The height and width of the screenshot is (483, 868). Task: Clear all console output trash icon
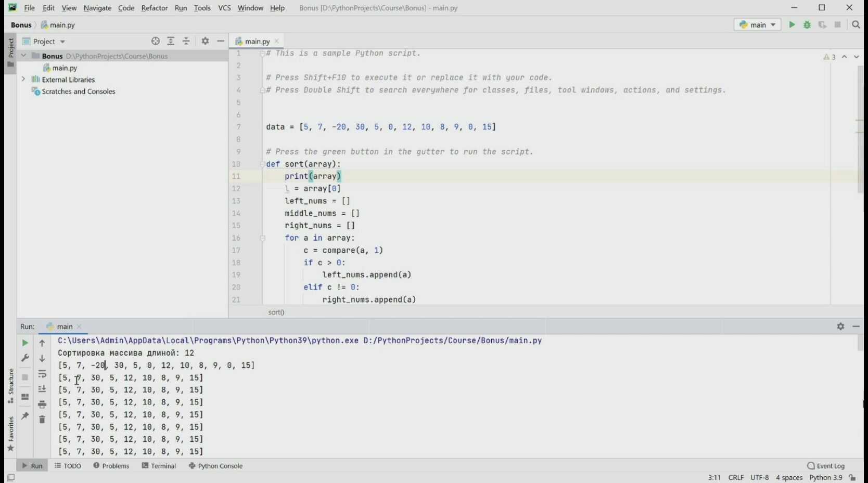[42, 419]
